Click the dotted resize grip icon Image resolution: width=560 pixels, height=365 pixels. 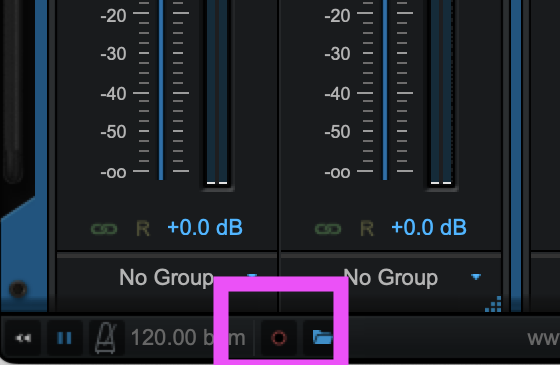point(493,304)
